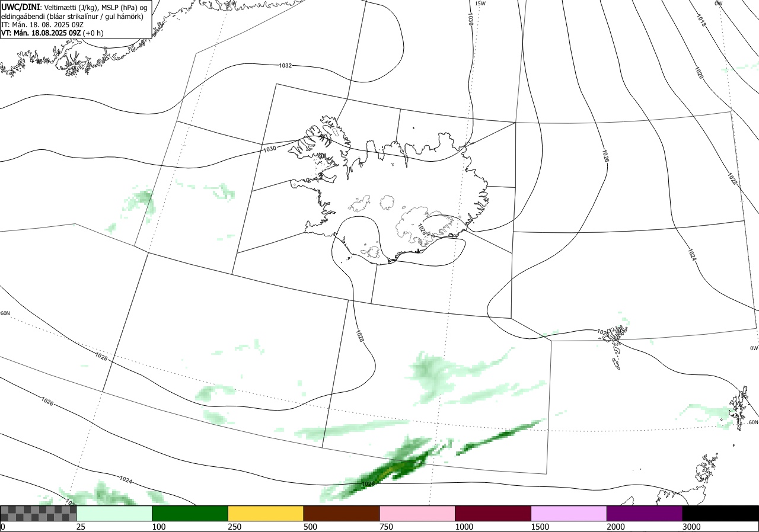Image resolution: width=759 pixels, height=532 pixels.
Task: Click the "eldingaábendi" legend description line
Action: 72,16
